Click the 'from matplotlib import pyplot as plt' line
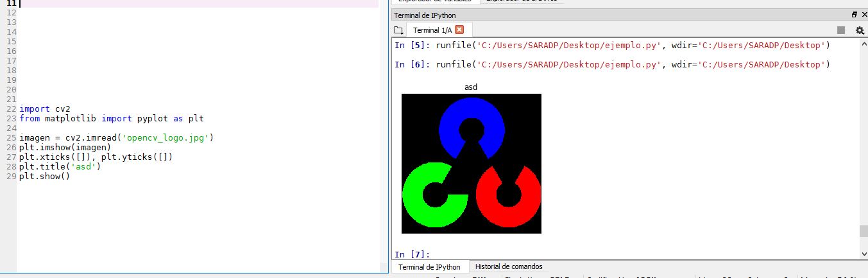Image resolution: width=868 pixels, height=278 pixels. click(x=112, y=118)
